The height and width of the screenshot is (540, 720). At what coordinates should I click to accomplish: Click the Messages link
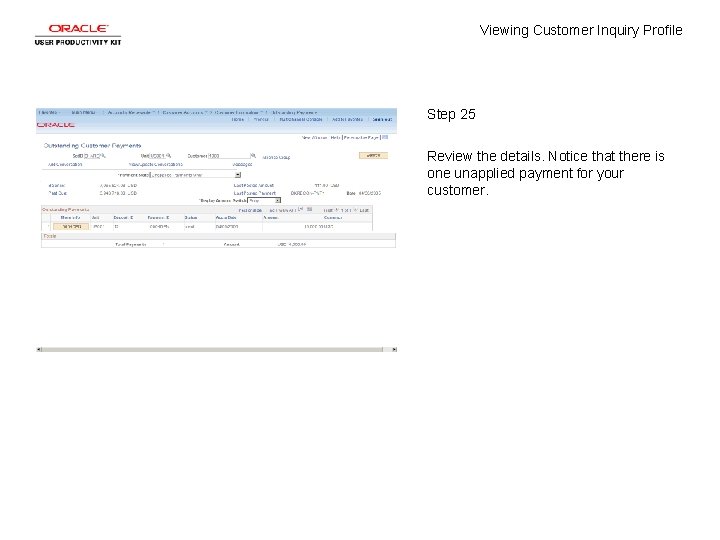coord(242,164)
